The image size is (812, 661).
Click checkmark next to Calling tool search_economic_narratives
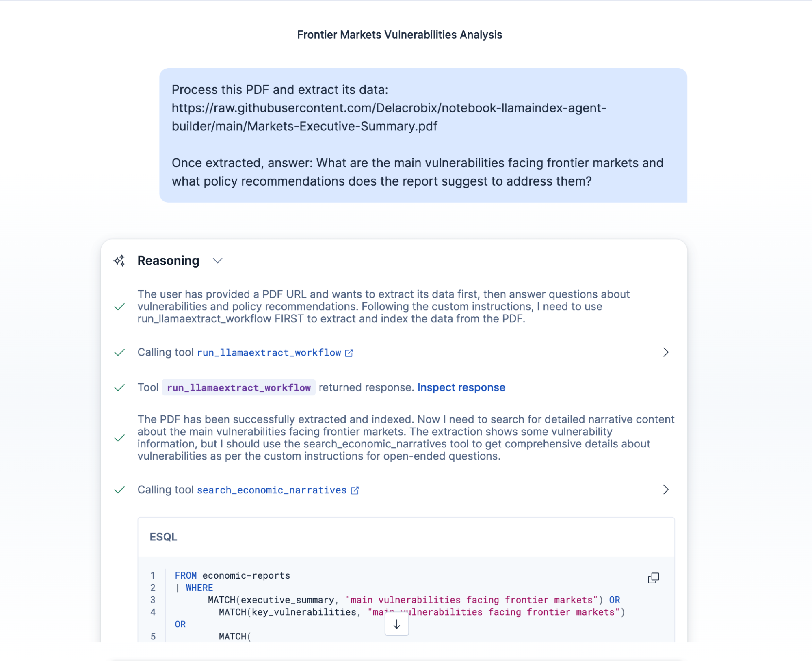tap(119, 490)
